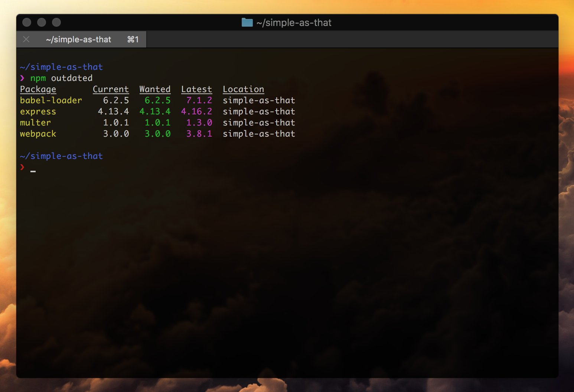
Task: Close the ~/simple-as-that tab with its X
Action: point(26,39)
